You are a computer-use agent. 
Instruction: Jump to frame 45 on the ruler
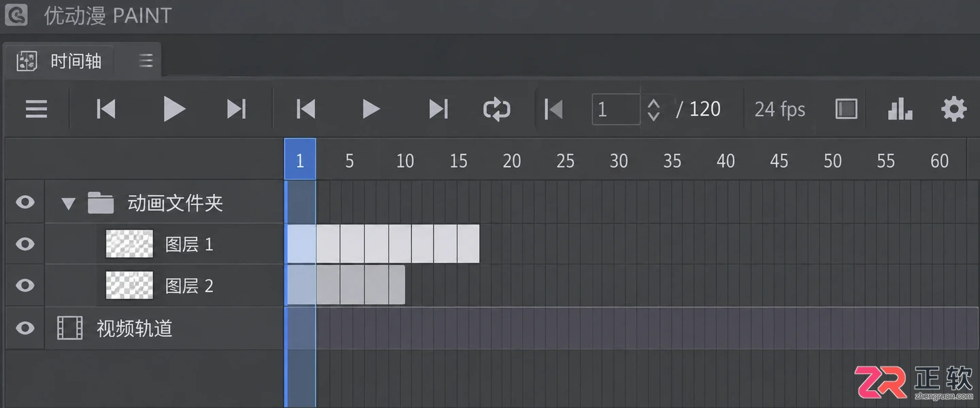tap(779, 160)
